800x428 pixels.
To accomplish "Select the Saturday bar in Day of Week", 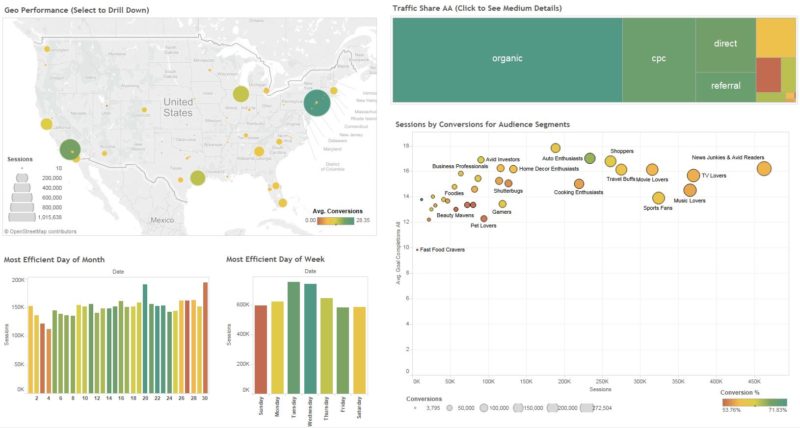I will coord(359,350).
